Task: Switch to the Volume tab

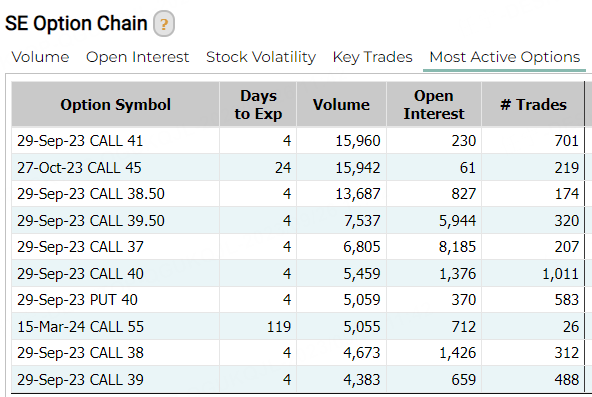Action: 40,57
